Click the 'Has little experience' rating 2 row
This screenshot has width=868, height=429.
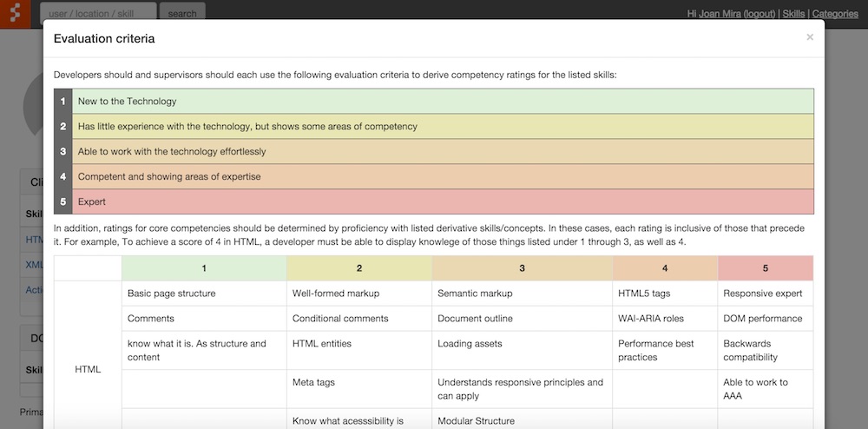click(443, 127)
